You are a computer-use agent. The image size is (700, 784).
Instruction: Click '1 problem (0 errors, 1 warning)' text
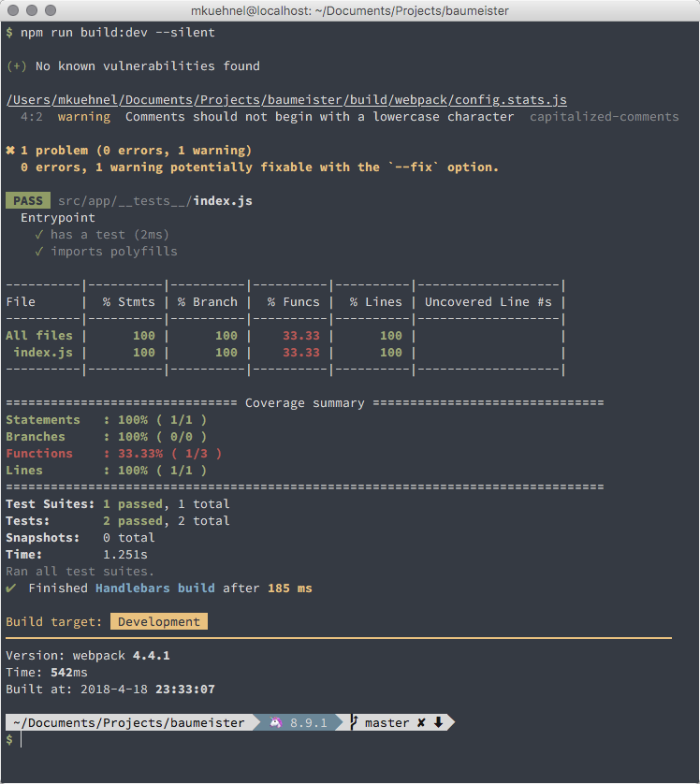tap(136, 151)
